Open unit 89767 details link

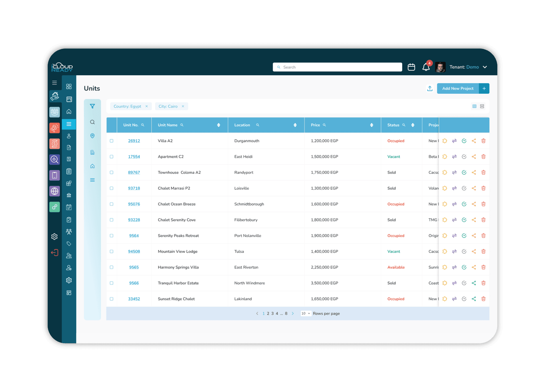point(134,172)
